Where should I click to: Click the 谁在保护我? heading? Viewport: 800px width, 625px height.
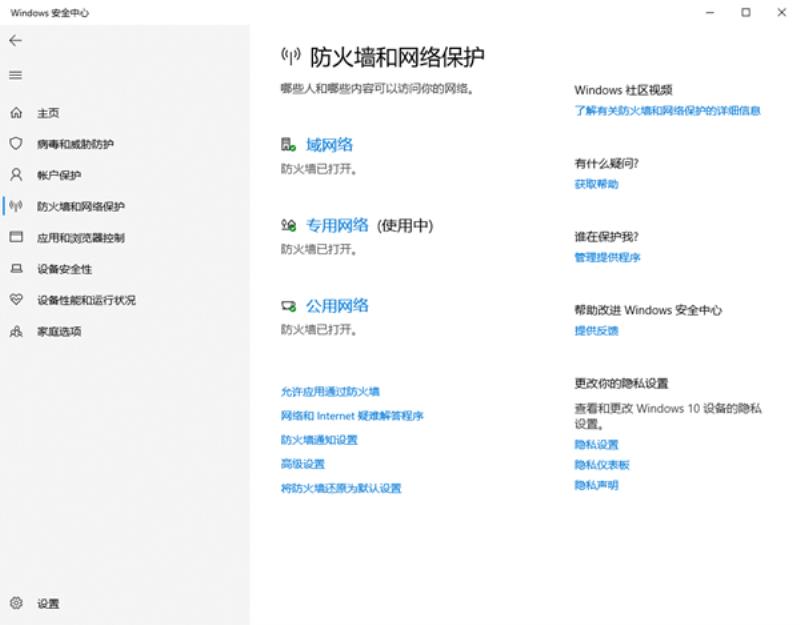(x=606, y=237)
